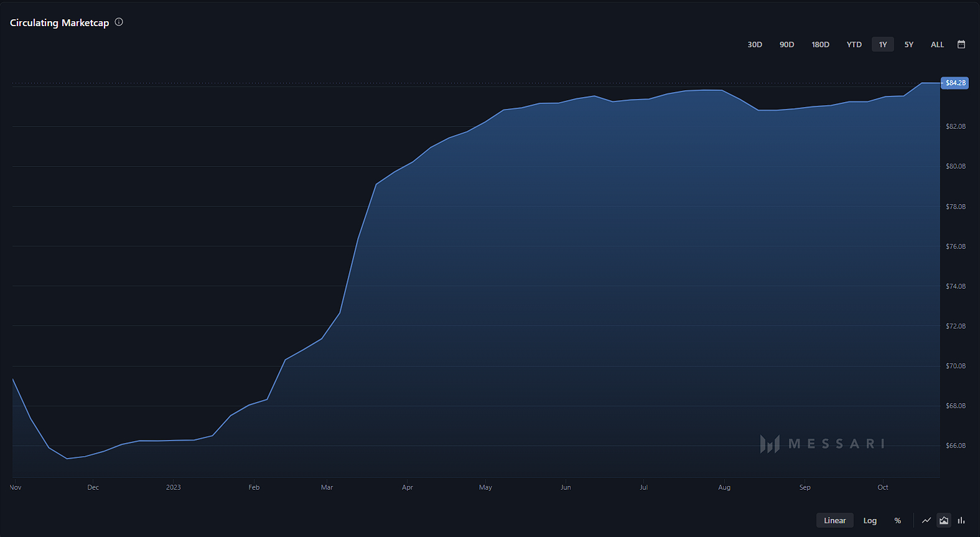Click the $66.0B axis label
The height and width of the screenshot is (537, 980).
click(956, 446)
